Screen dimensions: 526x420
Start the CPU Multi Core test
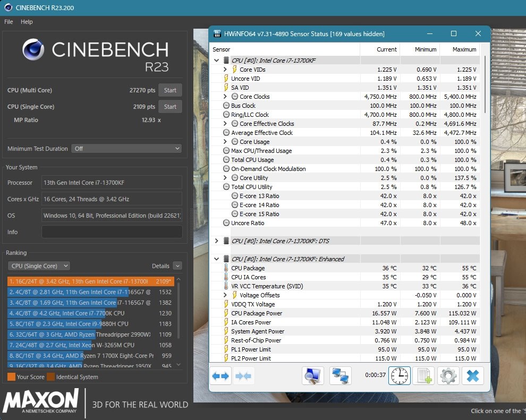point(170,90)
